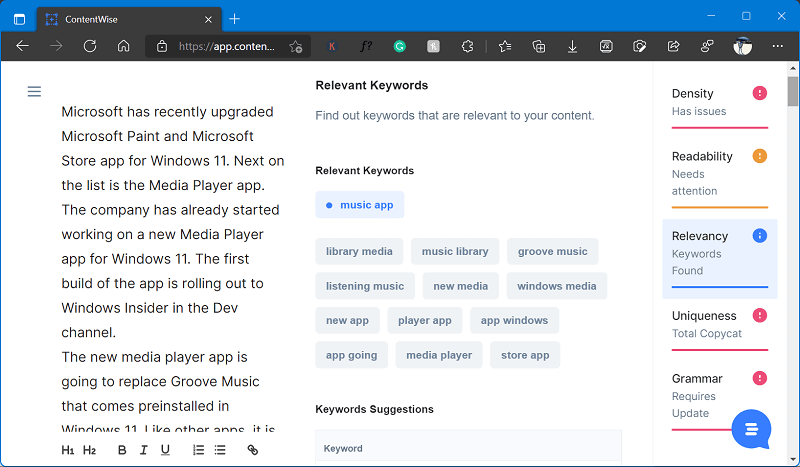Open the Readability panel
Viewport: 800px width, 467px height.
[719, 179]
